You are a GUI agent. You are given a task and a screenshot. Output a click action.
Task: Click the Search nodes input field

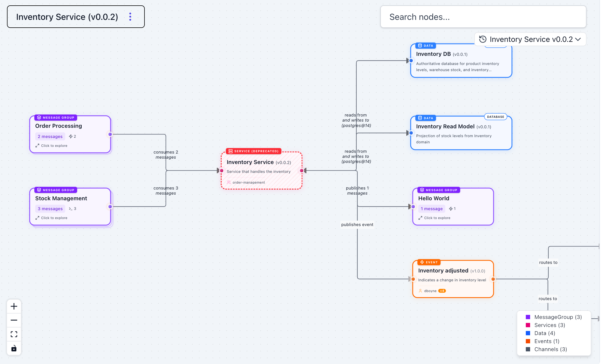point(483,17)
